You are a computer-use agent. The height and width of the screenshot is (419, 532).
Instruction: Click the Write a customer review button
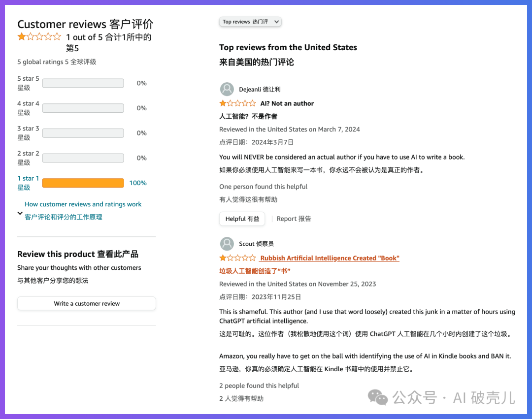[x=87, y=303]
